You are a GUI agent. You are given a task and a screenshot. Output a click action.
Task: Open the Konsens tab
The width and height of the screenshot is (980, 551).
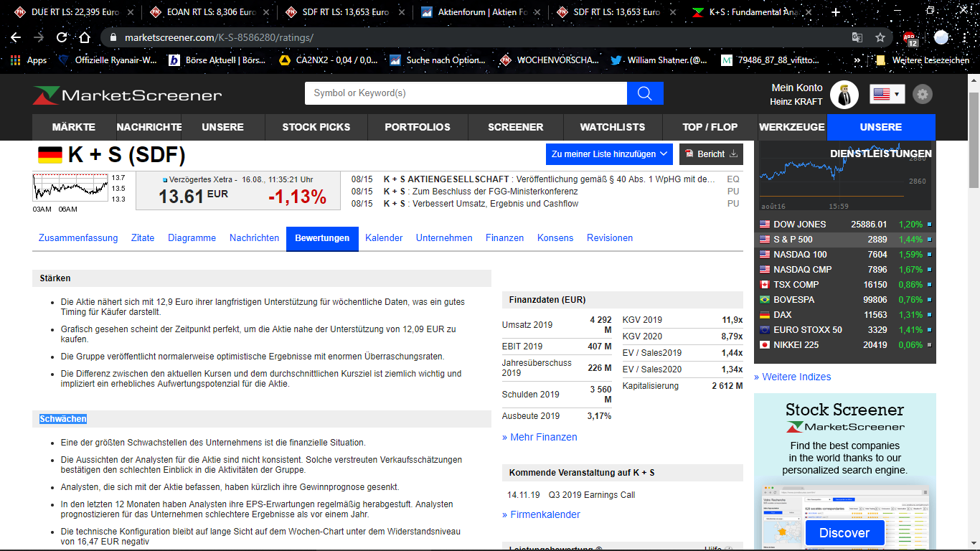pos(555,238)
